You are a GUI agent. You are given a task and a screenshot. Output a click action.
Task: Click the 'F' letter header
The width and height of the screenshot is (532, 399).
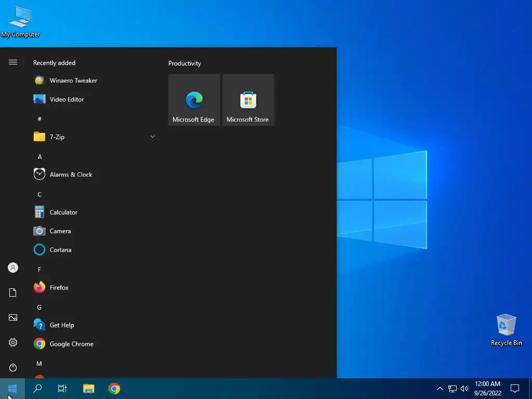(x=39, y=270)
